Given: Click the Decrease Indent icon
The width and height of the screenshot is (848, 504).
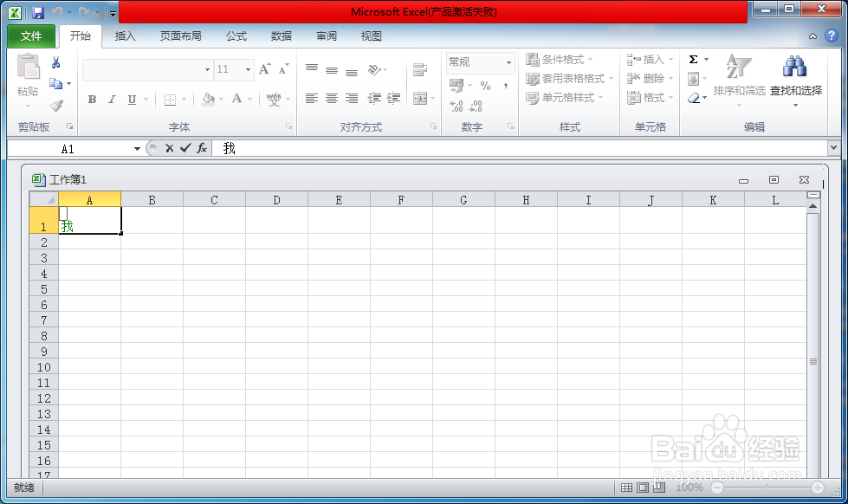Looking at the screenshot, I should pos(374,99).
